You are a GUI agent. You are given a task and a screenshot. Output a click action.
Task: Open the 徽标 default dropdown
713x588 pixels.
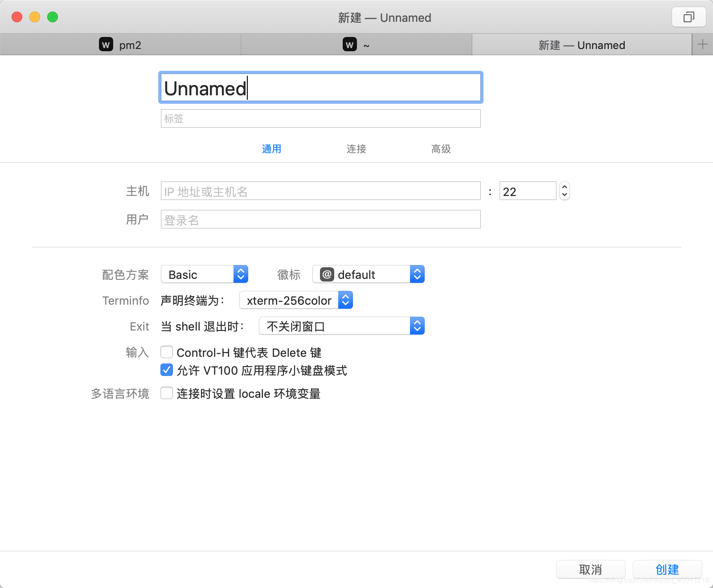pyautogui.click(x=369, y=274)
